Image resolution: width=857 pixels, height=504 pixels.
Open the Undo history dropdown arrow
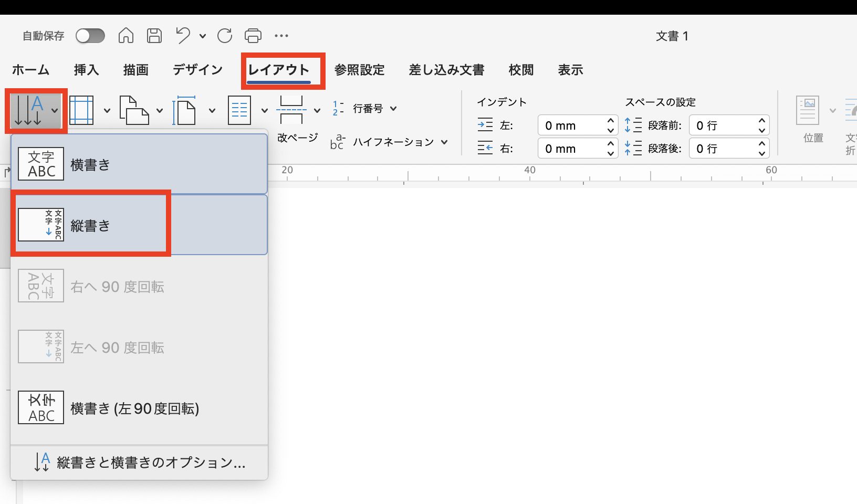pos(203,36)
